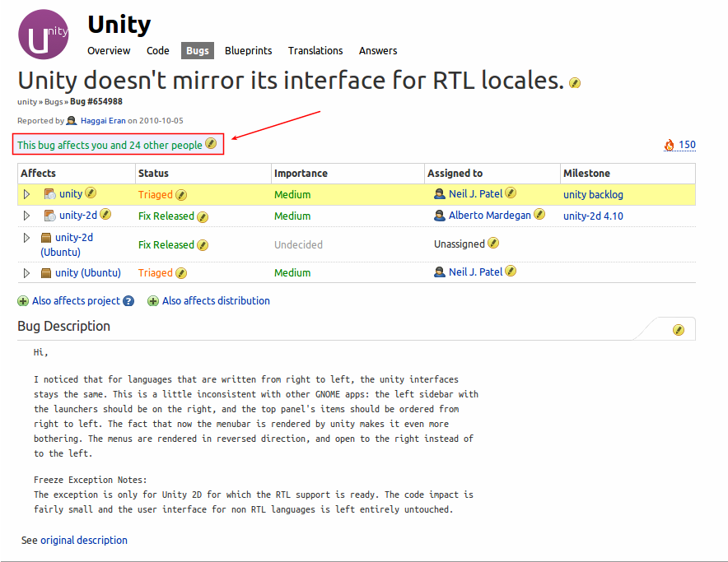
Task: Edit unity-2d target pencil icon
Action: tap(105, 215)
